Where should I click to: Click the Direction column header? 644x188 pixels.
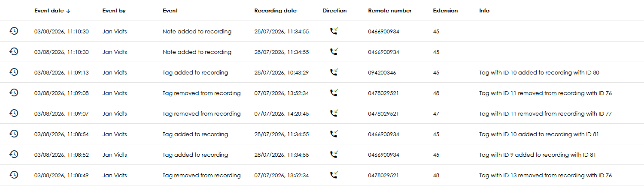[x=334, y=11]
